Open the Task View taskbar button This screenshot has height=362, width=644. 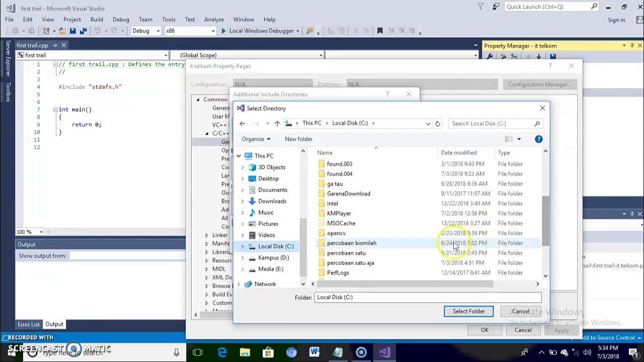[198, 352]
